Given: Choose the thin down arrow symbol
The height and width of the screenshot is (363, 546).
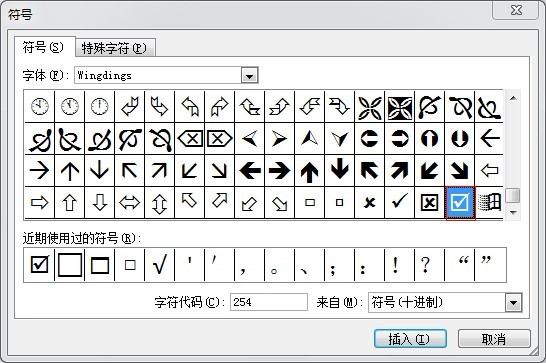Looking at the screenshot, I should (100, 170).
